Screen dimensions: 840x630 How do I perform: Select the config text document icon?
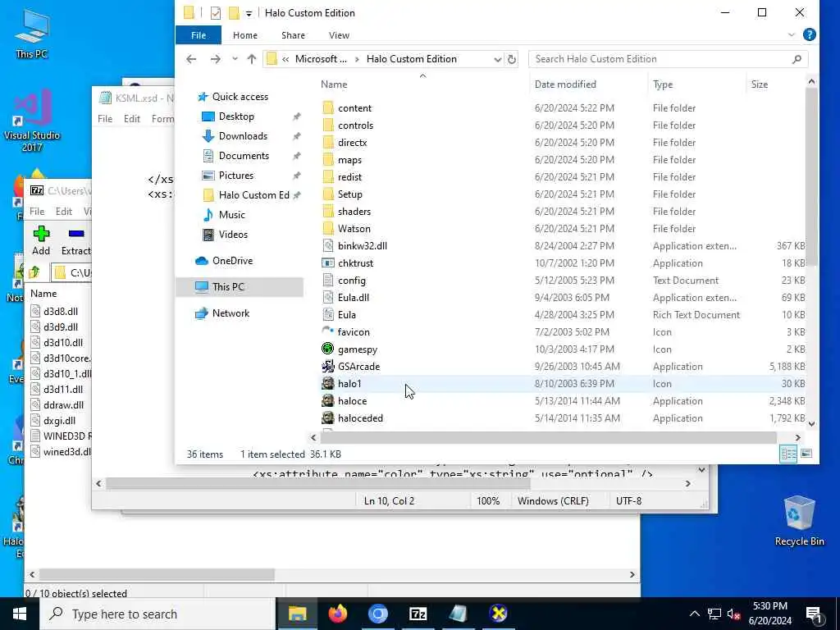328,281
